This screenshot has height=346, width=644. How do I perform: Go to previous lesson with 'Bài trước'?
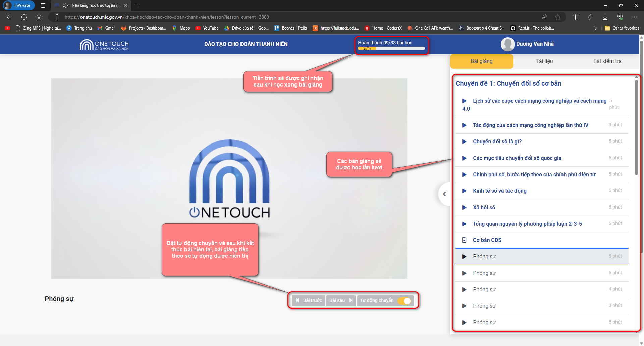click(x=309, y=301)
